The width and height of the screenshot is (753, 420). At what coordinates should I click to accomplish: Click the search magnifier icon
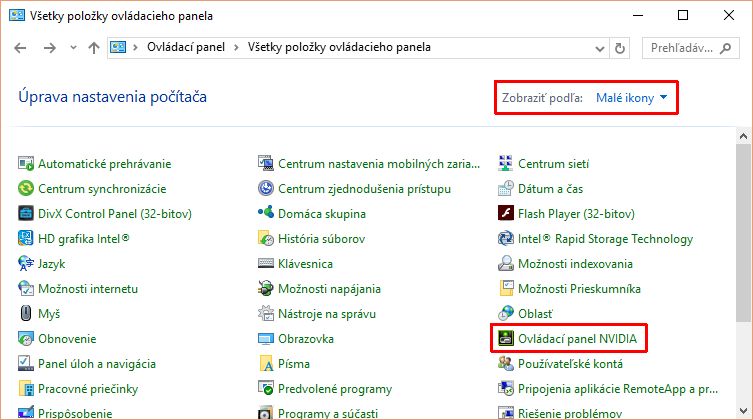click(x=726, y=48)
